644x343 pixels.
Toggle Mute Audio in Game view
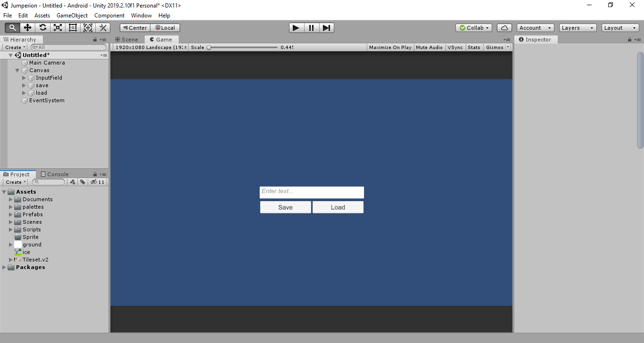coord(429,47)
